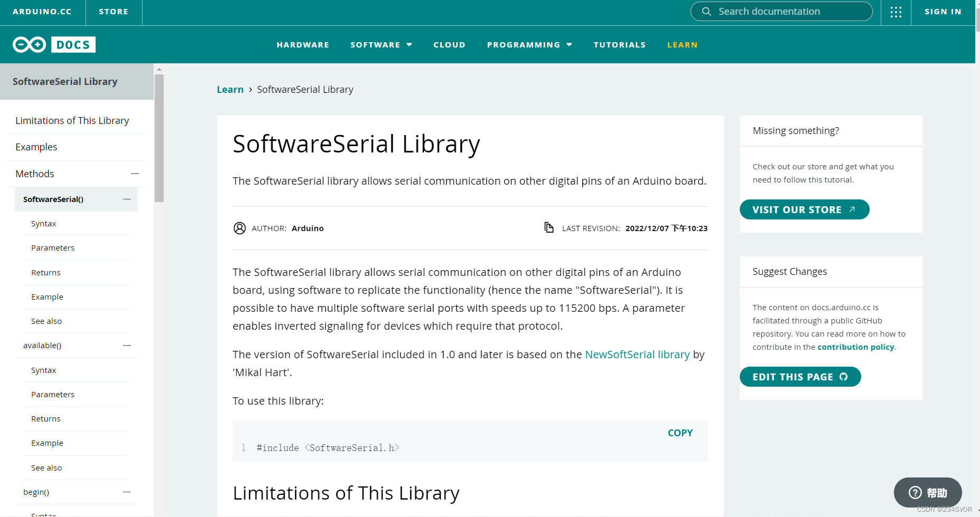Select Limitations of This Library in sidebar

point(72,121)
